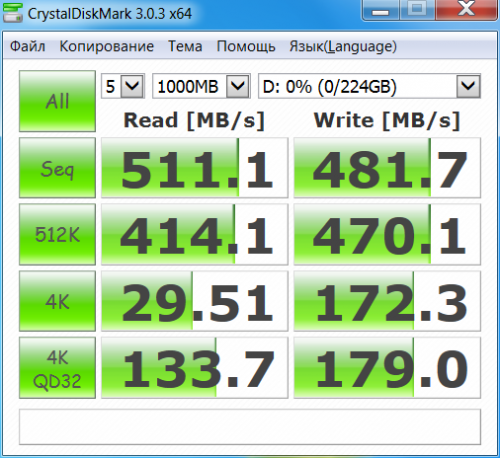The width and height of the screenshot is (500, 458).
Task: Expand the 1000MB test size dropdown
Action: [238, 86]
